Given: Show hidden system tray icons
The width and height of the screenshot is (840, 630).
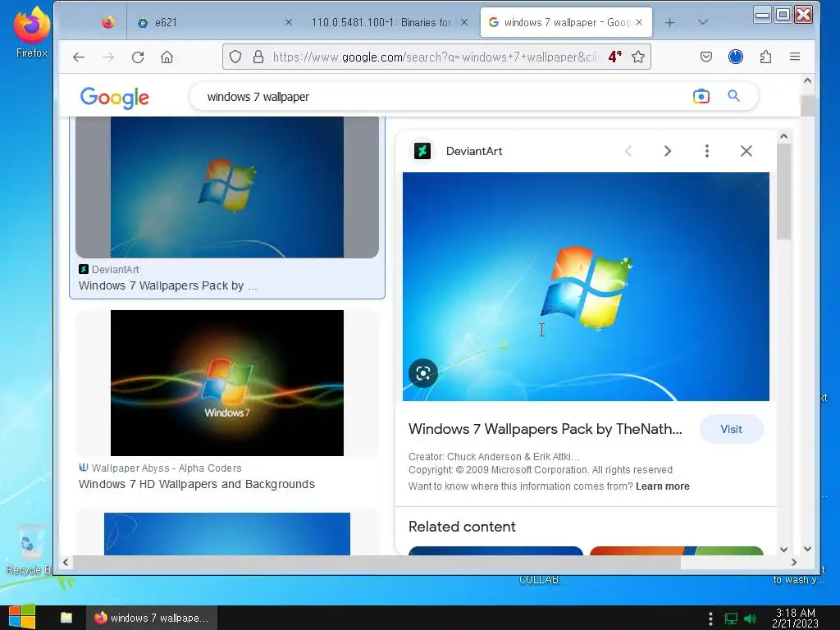Looking at the screenshot, I should click(710, 619).
